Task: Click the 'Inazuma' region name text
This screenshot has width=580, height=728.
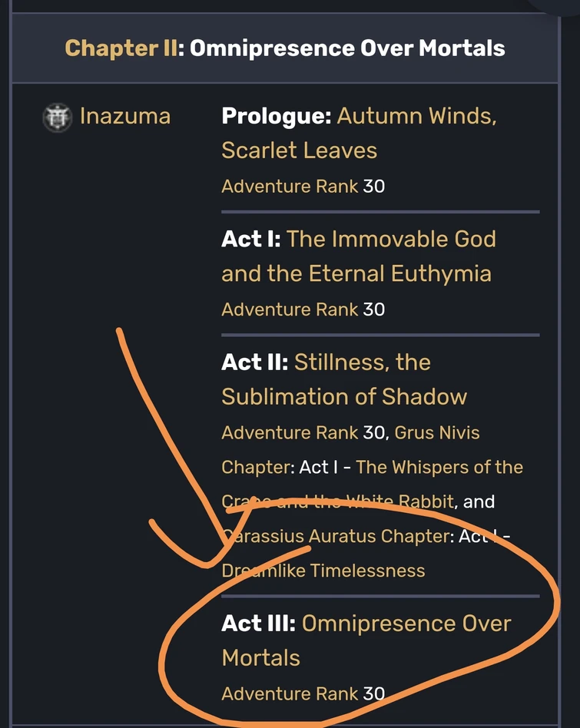Action: tap(124, 116)
